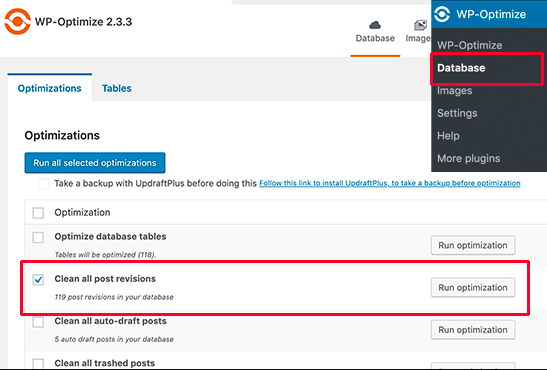Screen dimensions: 547x370
Task: Select the Optimizations tab
Action: pos(50,88)
